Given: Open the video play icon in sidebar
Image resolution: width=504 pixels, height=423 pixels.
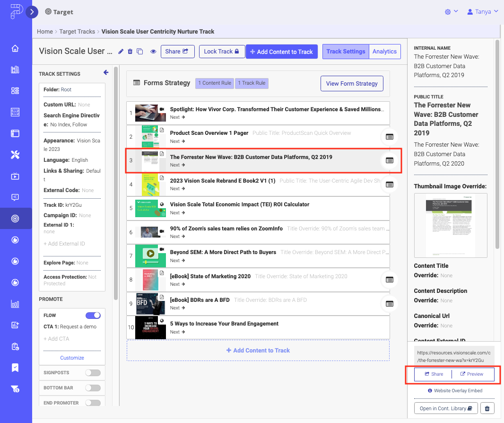Looking at the screenshot, I should click(15, 176).
